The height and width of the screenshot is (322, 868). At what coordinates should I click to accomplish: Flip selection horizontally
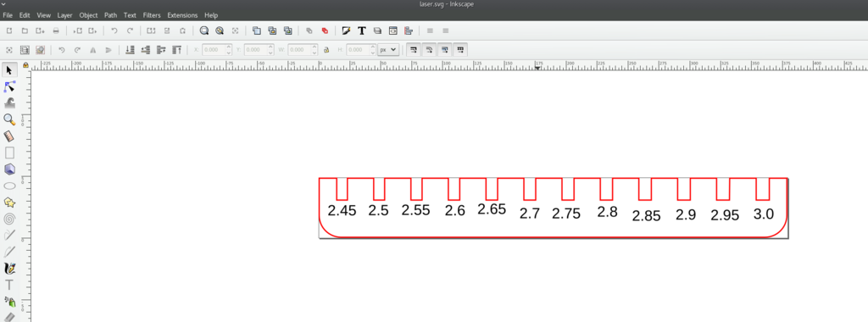pyautogui.click(x=93, y=50)
